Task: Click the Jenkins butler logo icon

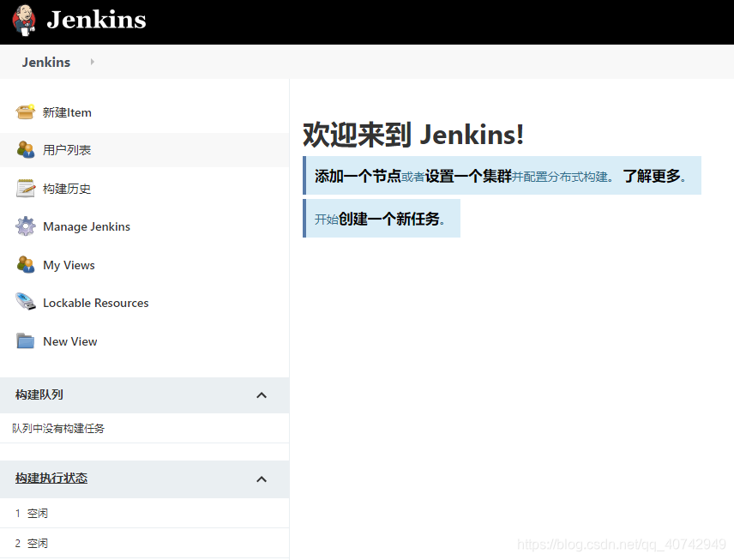Action: pos(24,20)
